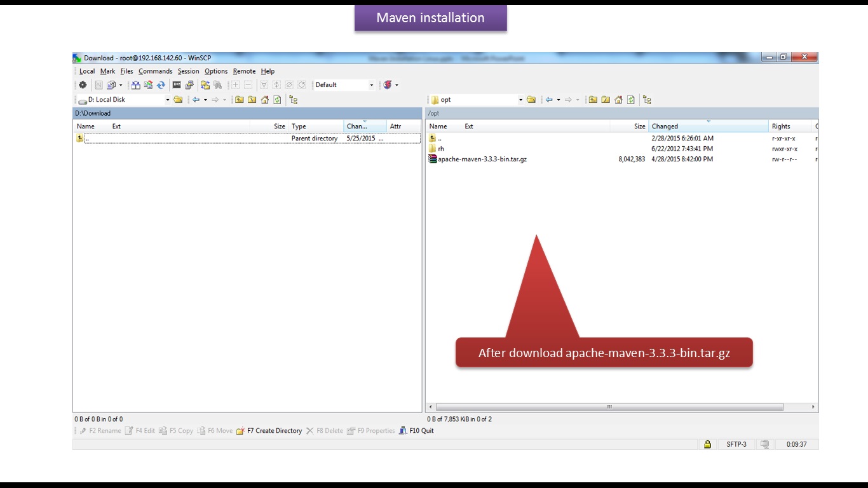Screen dimensions: 868x488
Task: Click Synchronized Browsing toolbar icon
Action: point(205,85)
